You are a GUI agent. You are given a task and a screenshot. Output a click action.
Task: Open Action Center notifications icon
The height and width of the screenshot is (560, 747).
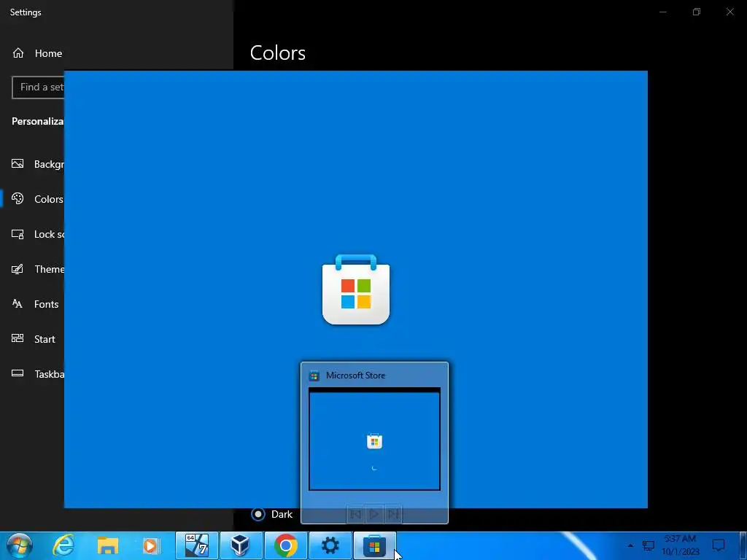point(719,545)
